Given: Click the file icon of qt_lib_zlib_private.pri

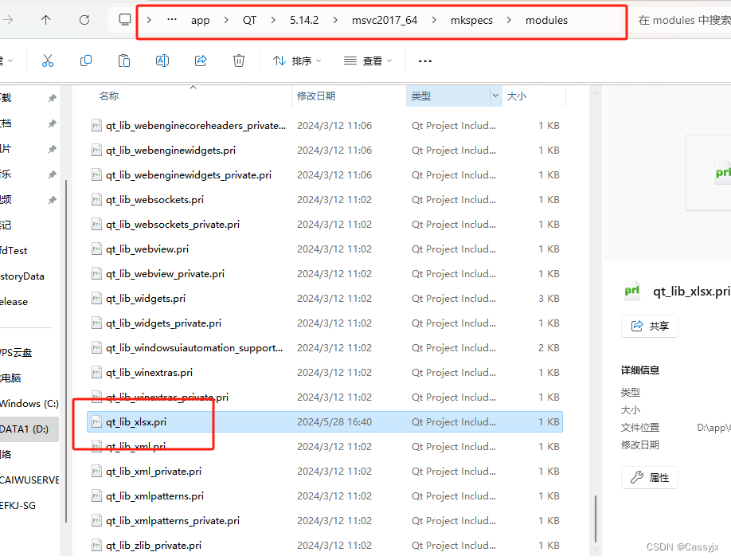Looking at the screenshot, I should click(x=96, y=545).
